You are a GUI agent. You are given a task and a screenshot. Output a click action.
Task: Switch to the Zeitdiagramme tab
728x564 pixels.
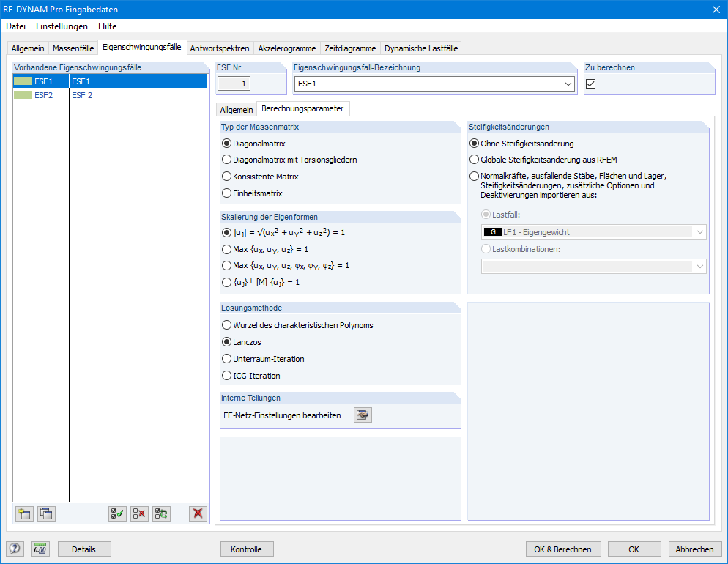click(350, 48)
